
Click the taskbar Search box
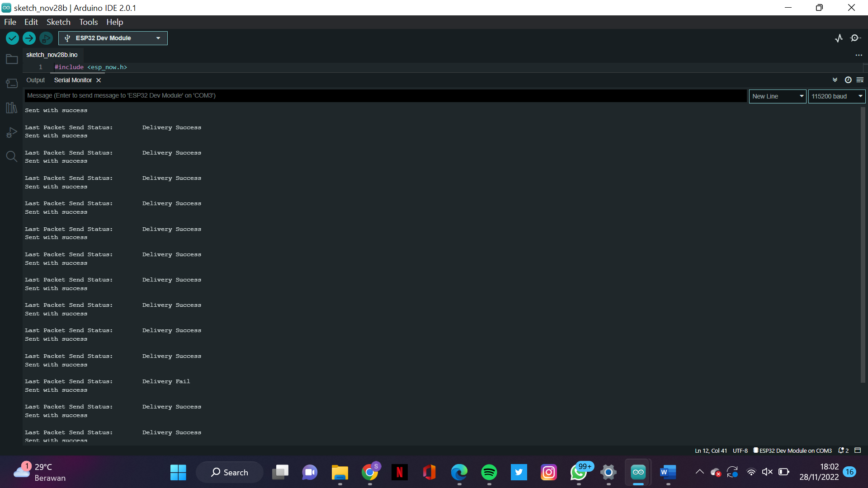[230, 472]
